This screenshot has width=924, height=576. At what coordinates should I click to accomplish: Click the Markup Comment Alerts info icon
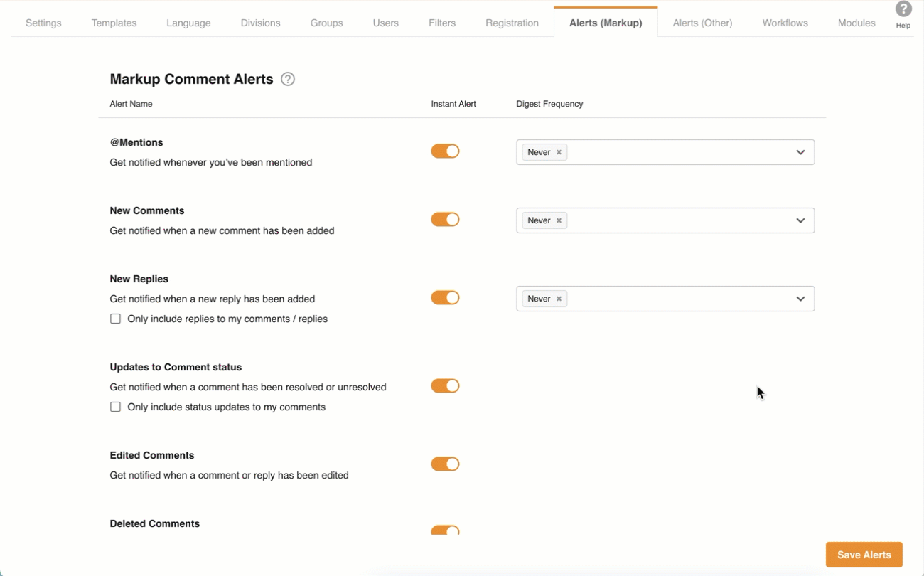[288, 79]
